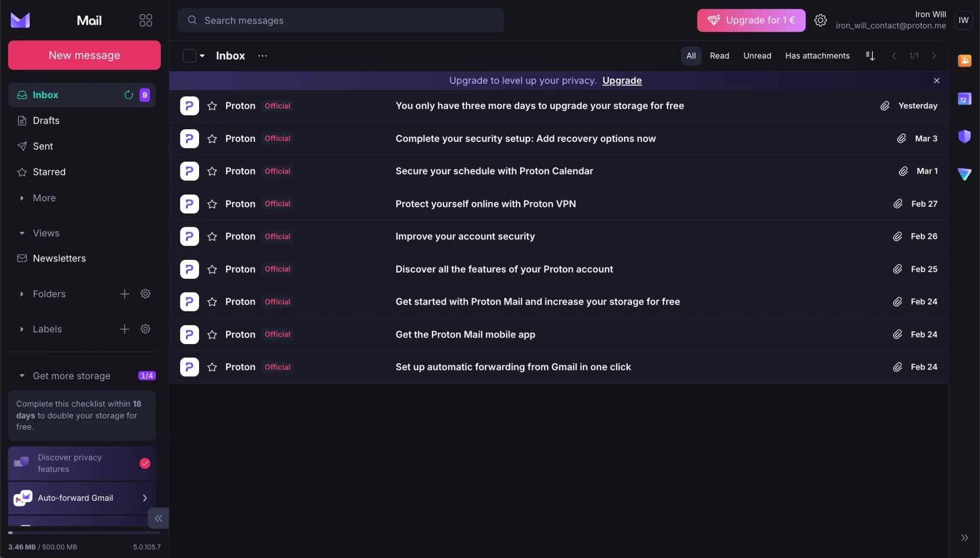Filter messages by Unread
Screen dimensions: 980x558
point(757,56)
